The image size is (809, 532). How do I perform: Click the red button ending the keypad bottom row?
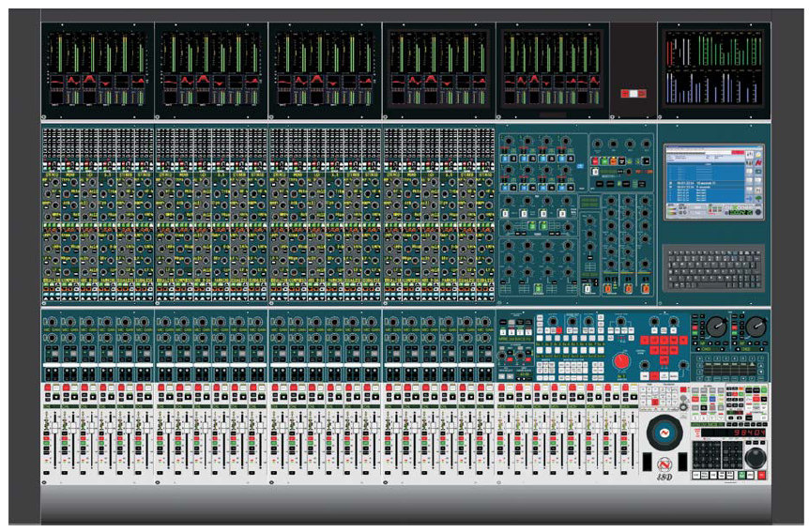coord(761,475)
